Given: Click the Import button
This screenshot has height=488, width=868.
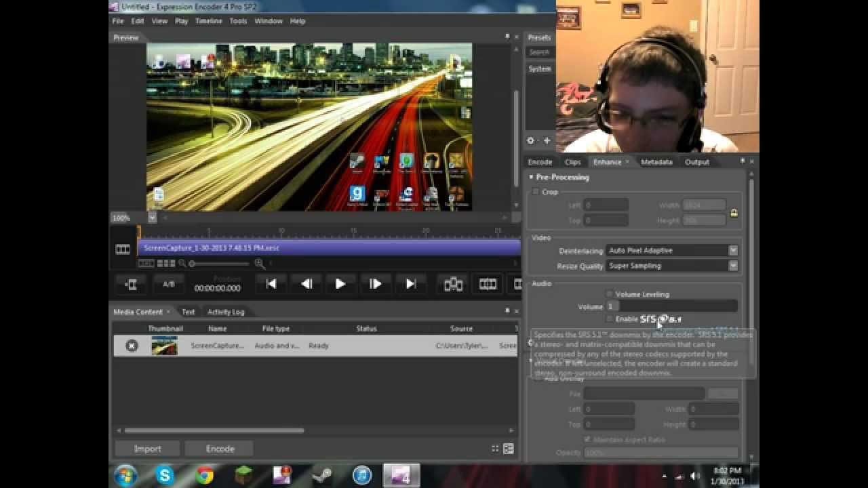Looking at the screenshot, I should [x=147, y=449].
